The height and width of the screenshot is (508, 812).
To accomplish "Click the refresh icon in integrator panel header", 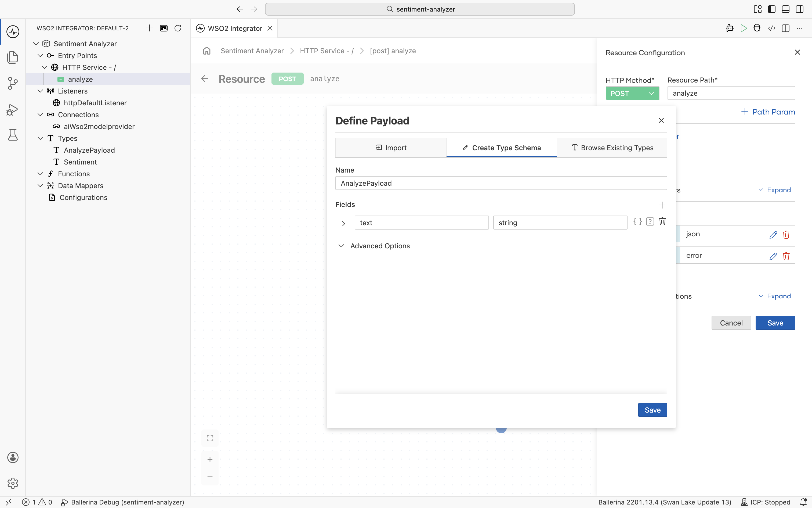I will (178, 28).
